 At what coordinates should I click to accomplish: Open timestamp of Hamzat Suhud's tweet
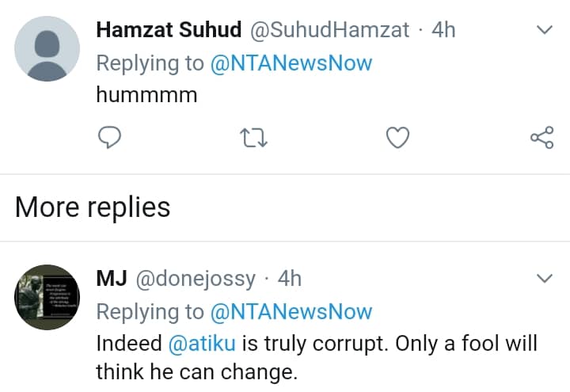click(x=443, y=31)
